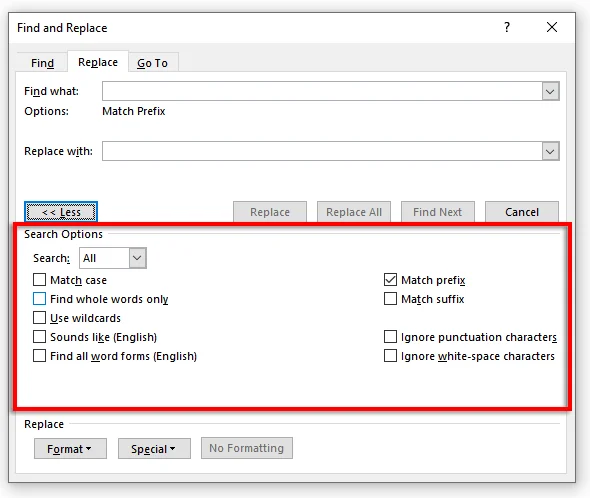Enable the Match suffix checkbox
Screen dimensions: 590x498
tap(390, 299)
